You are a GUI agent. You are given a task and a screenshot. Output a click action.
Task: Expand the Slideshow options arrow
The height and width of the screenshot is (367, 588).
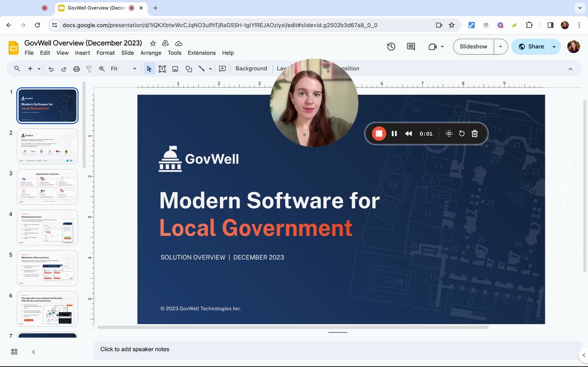500,46
